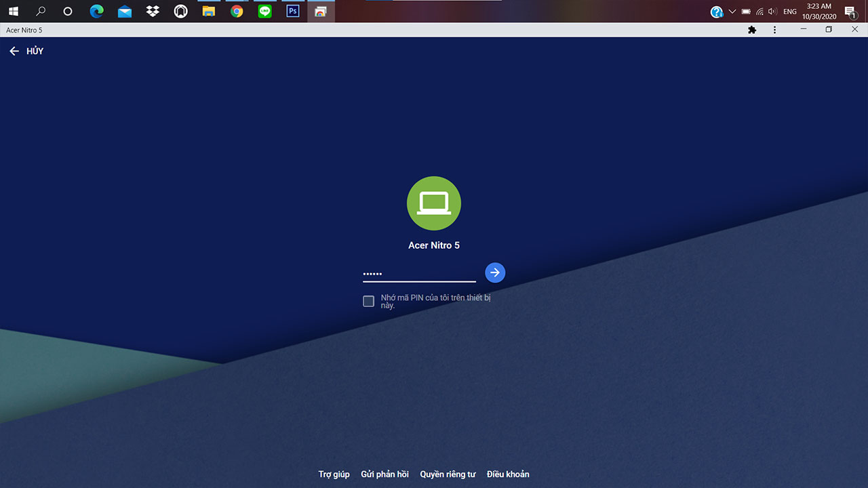Click the PIN input field
Image resolution: width=868 pixels, height=488 pixels.
pyautogui.click(x=419, y=274)
